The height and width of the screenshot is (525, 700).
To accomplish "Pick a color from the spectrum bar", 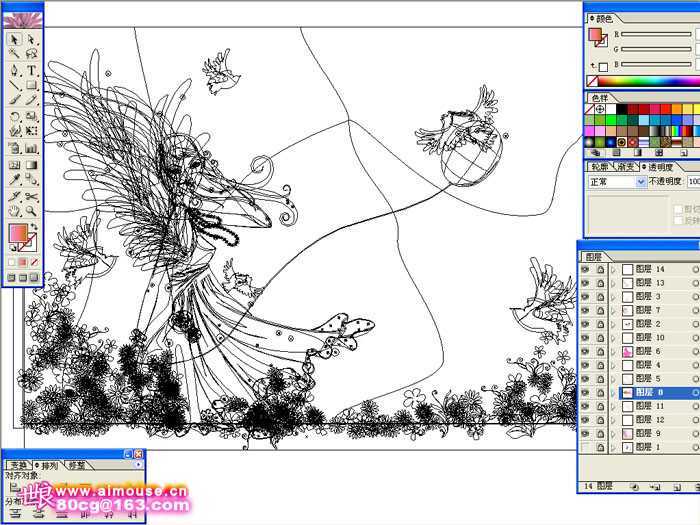I will coord(648,81).
